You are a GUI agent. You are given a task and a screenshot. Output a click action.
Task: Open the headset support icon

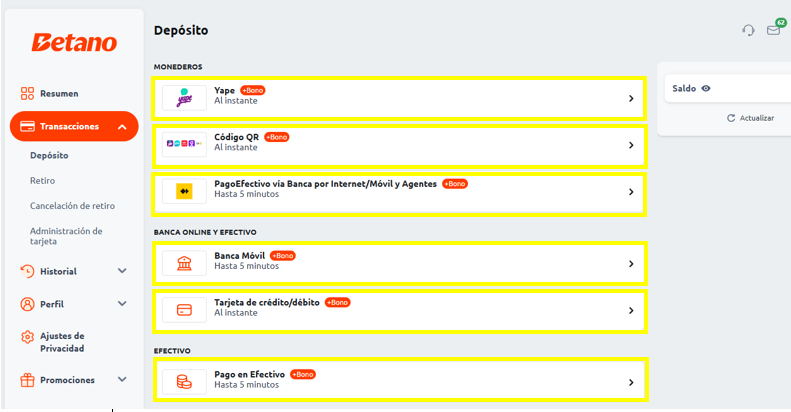point(748,30)
